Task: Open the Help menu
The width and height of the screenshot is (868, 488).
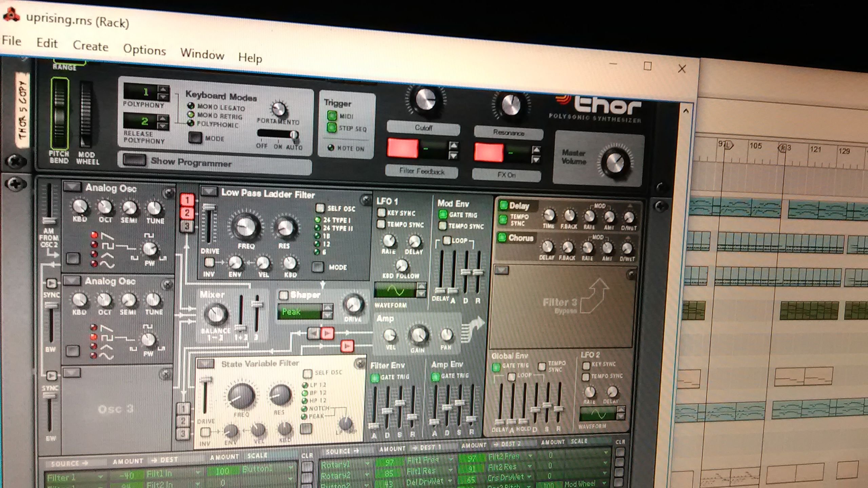Action: tap(250, 57)
